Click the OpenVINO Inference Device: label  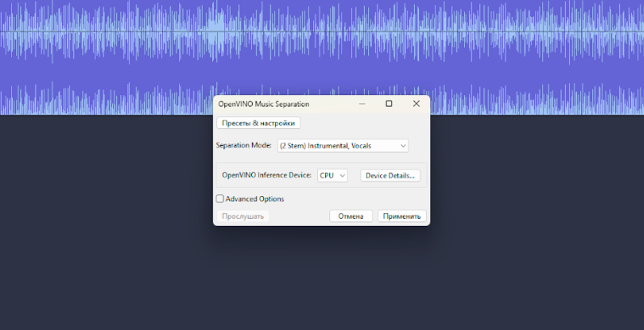[267, 175]
